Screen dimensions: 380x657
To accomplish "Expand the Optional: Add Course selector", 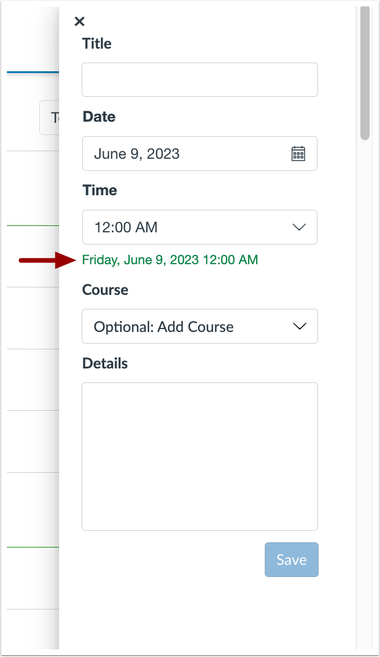I will pos(199,326).
